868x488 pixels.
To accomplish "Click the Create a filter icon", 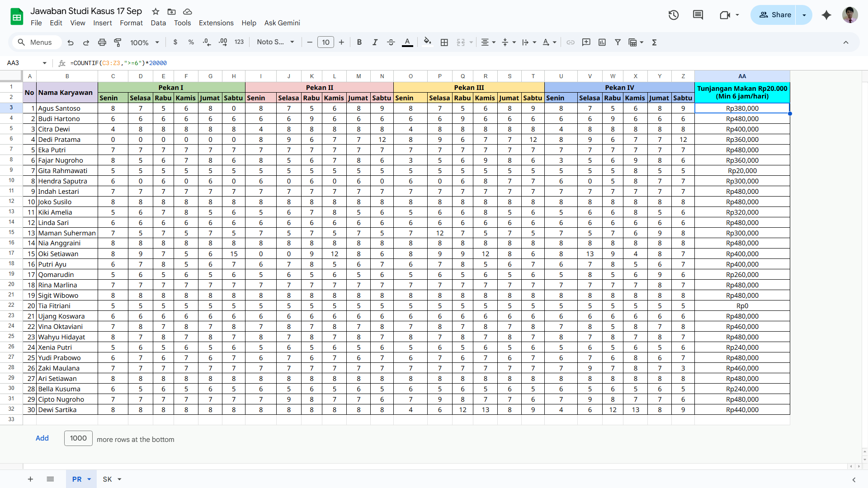I will (618, 42).
